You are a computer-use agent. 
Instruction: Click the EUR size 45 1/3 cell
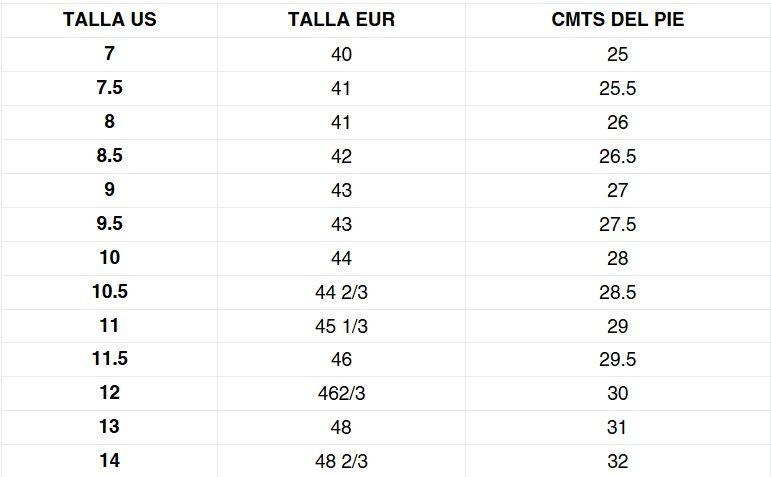(341, 326)
